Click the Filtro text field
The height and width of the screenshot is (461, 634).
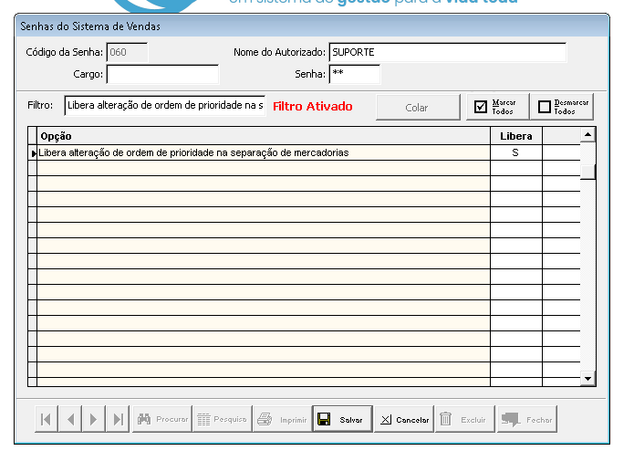[x=165, y=106]
